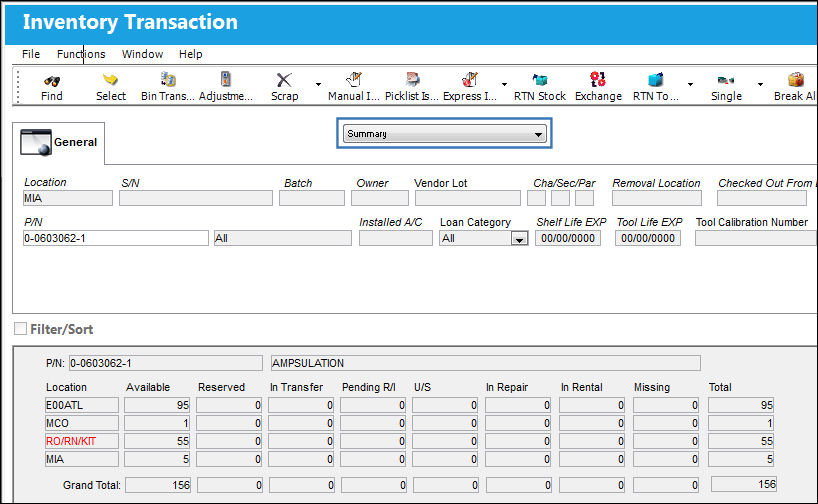Expand dropdown arrow next to RTN To
The image size is (818, 504).
tap(690, 84)
